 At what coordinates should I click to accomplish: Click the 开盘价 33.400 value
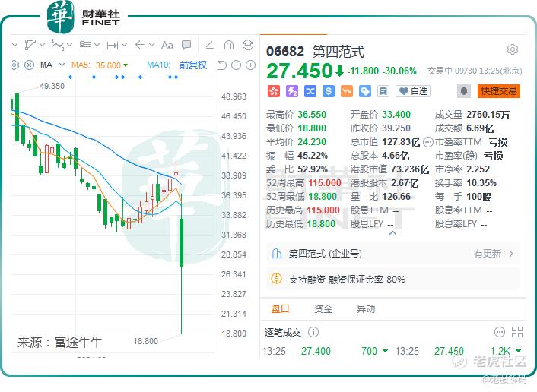[396, 114]
